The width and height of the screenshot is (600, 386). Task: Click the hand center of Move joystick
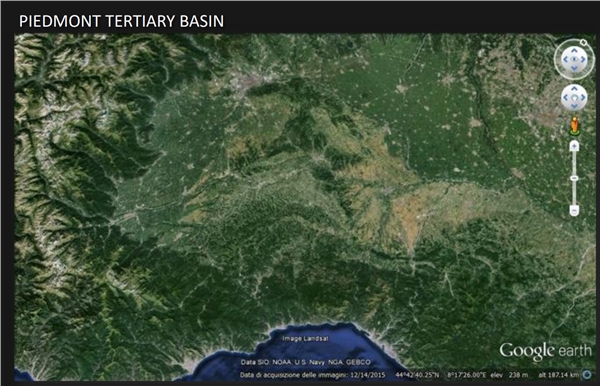pos(574,98)
